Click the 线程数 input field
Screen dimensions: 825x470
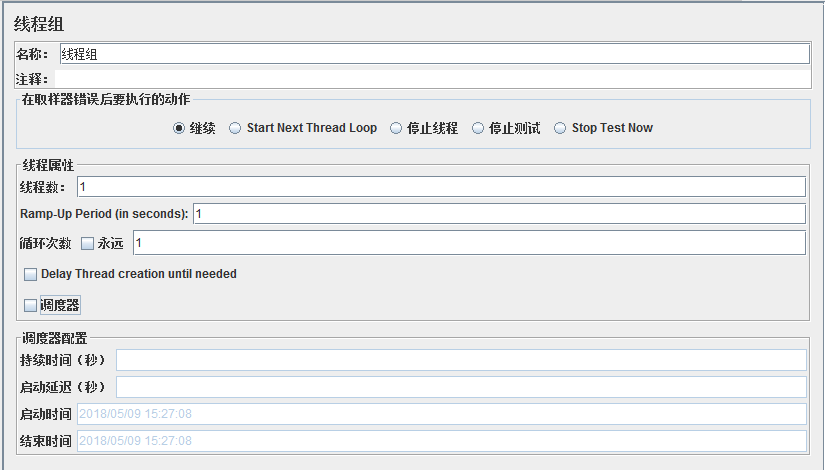click(440, 187)
